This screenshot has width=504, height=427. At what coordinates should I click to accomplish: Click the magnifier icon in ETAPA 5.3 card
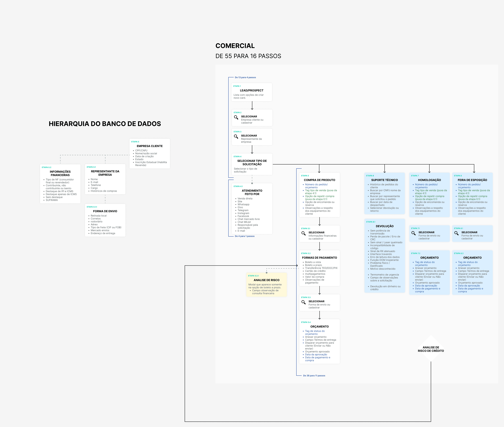click(x=303, y=302)
